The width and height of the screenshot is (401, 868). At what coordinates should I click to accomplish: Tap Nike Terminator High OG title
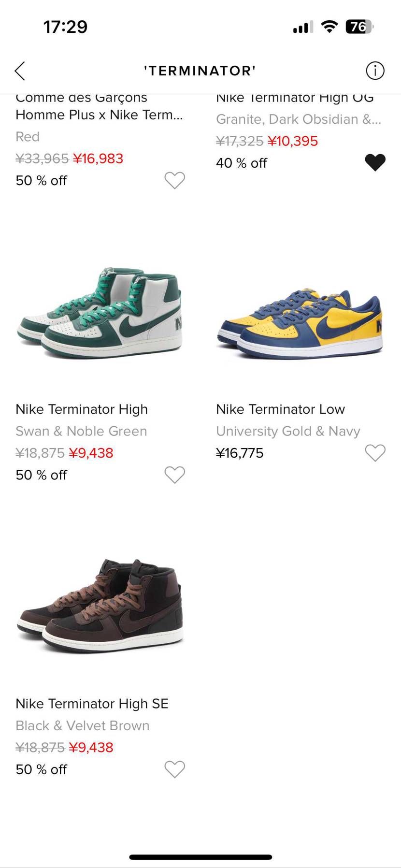tap(295, 98)
